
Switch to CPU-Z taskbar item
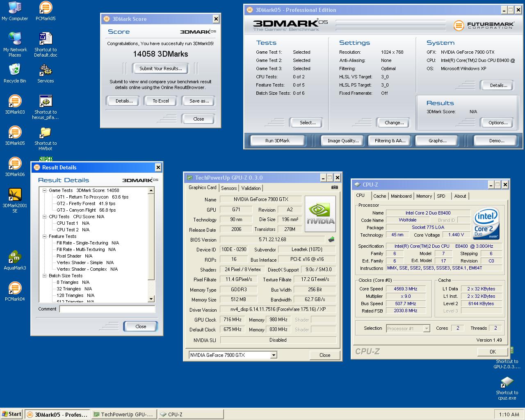pyautogui.click(x=190, y=415)
